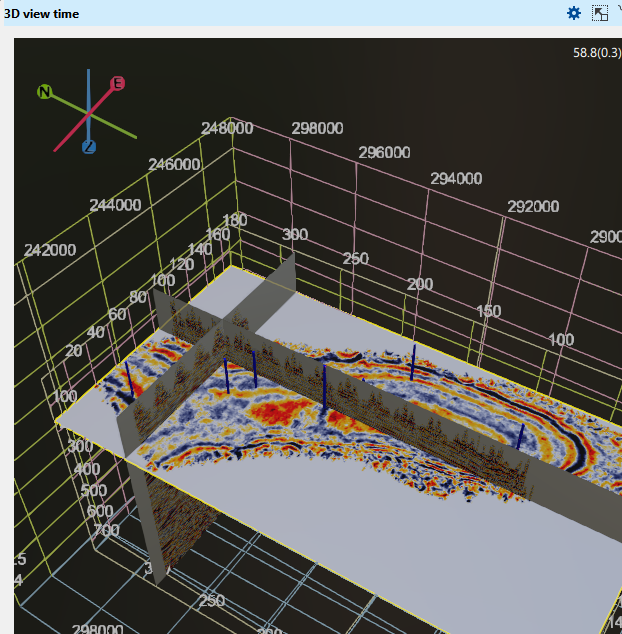Screen dimensions: 622x634
Task: Click the maximize view panel icon
Action: pos(600,13)
